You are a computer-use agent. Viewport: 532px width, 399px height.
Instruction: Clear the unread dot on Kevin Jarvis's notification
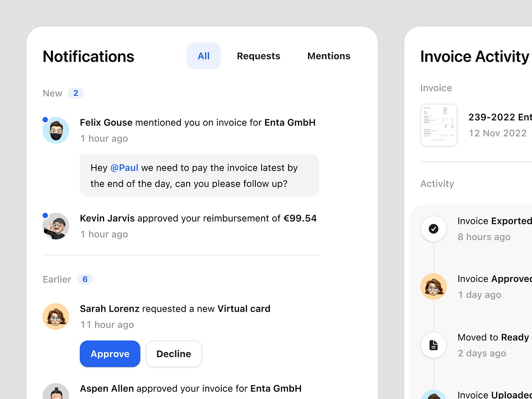45,215
